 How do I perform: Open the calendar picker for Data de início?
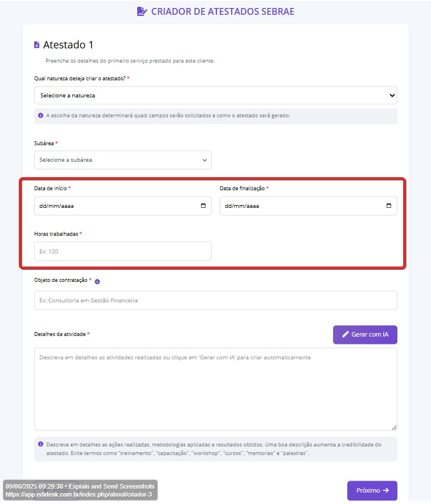point(203,206)
